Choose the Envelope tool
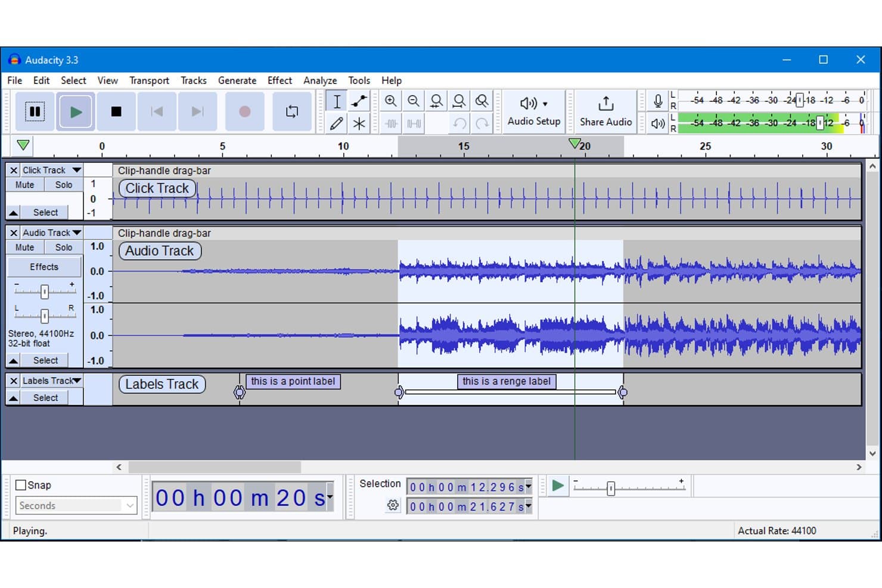The image size is (882, 588). click(359, 101)
